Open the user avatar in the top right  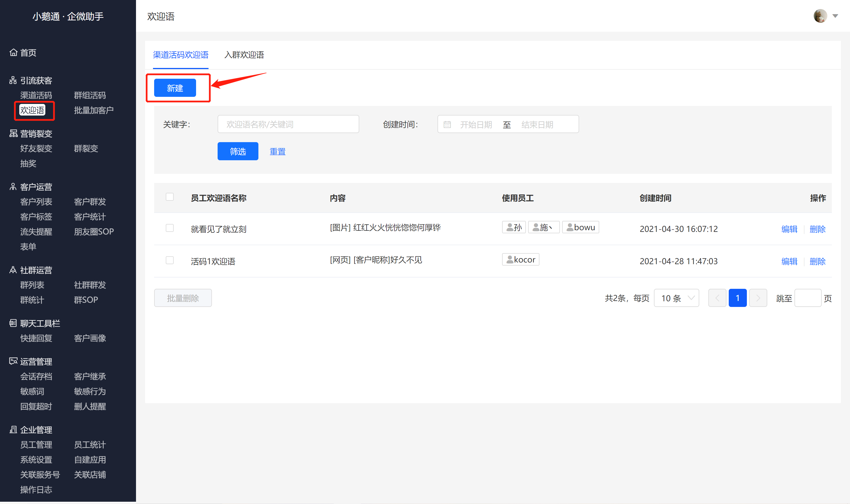[820, 16]
